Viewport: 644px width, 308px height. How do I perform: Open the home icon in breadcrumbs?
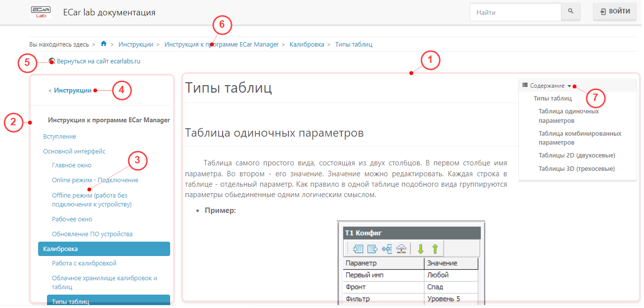103,44
